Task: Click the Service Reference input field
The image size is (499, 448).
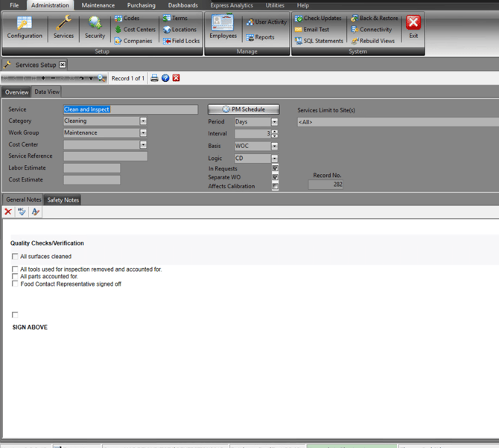Action: click(x=105, y=157)
